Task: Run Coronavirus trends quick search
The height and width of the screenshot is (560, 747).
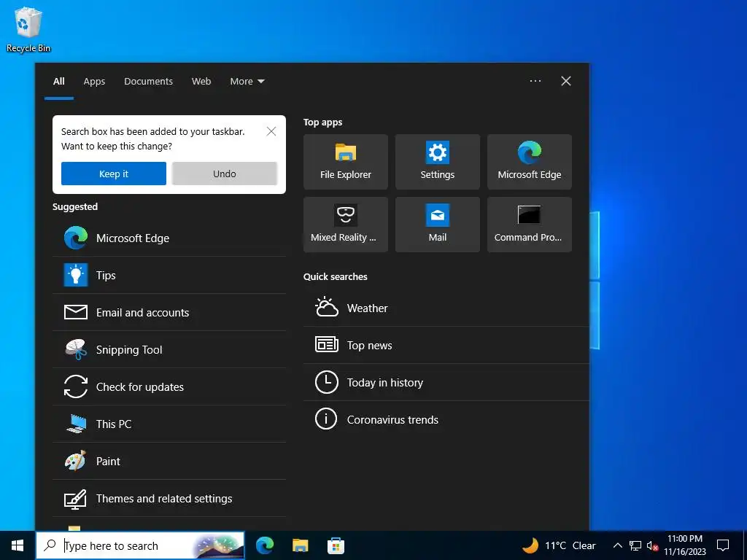Action: tap(446, 419)
